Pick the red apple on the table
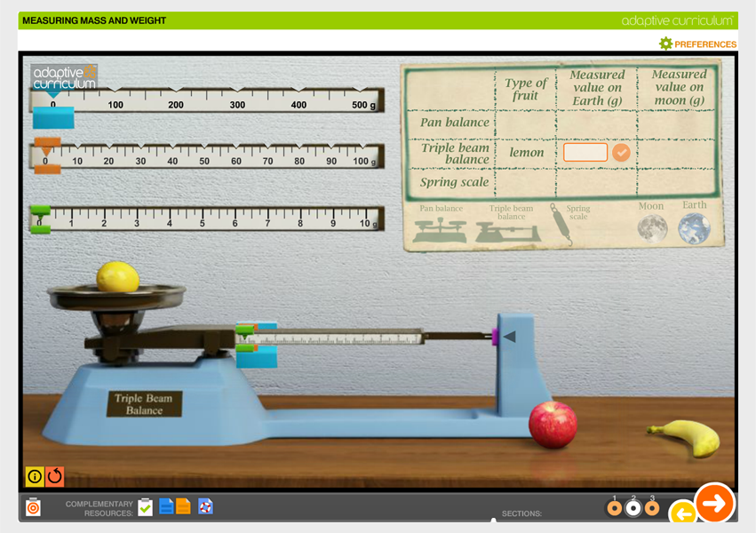The image size is (756, 533). (553, 423)
